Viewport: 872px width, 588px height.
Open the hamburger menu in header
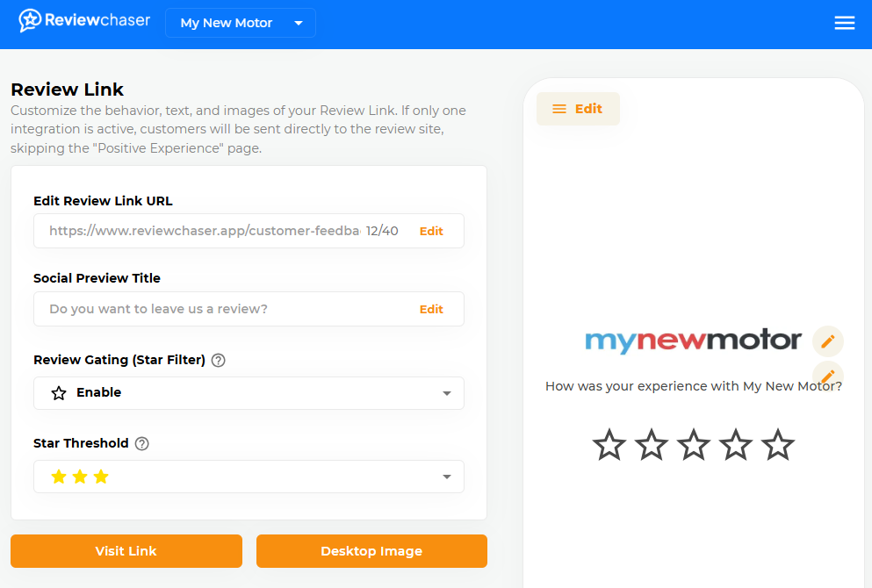click(x=844, y=23)
